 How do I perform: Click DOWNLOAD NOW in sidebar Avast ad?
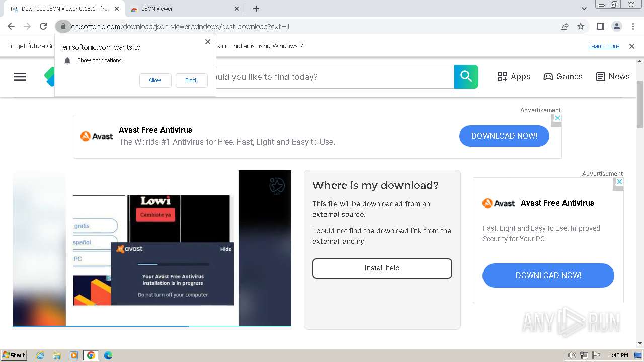tap(548, 275)
